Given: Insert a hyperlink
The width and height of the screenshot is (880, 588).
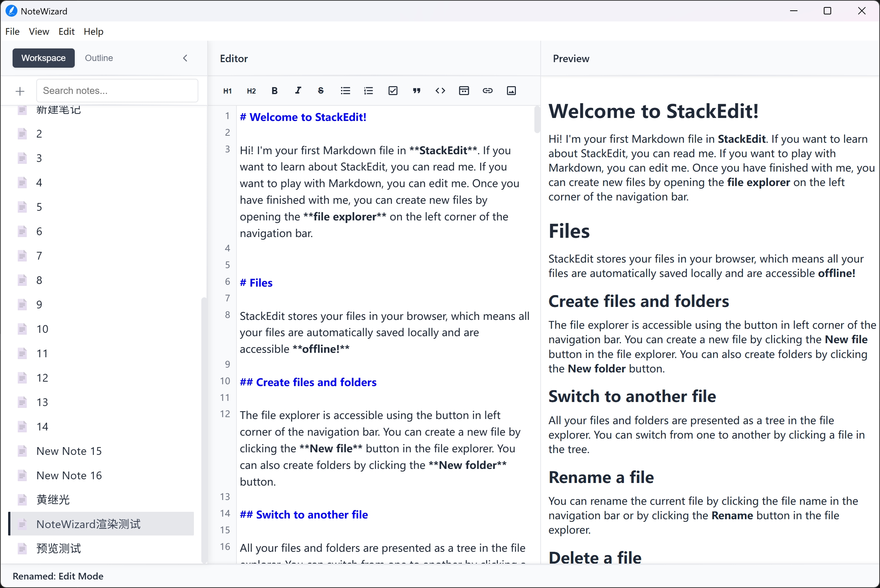Looking at the screenshot, I should pyautogui.click(x=487, y=91).
